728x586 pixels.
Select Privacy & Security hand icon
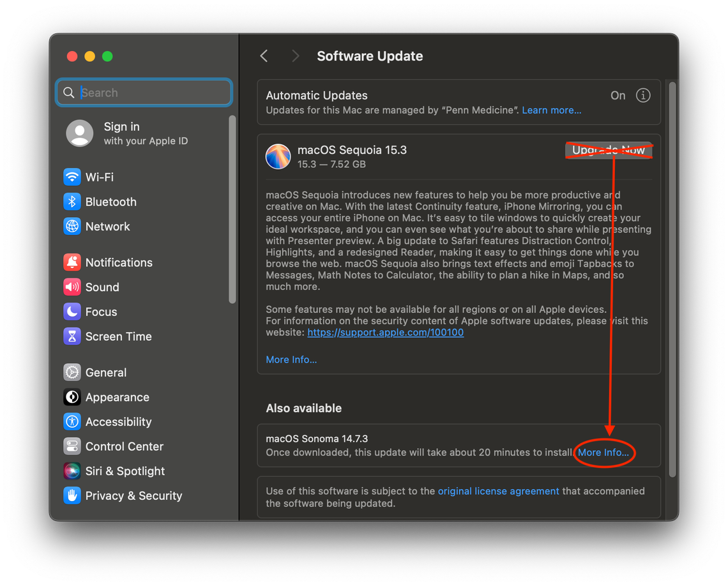[72, 495]
